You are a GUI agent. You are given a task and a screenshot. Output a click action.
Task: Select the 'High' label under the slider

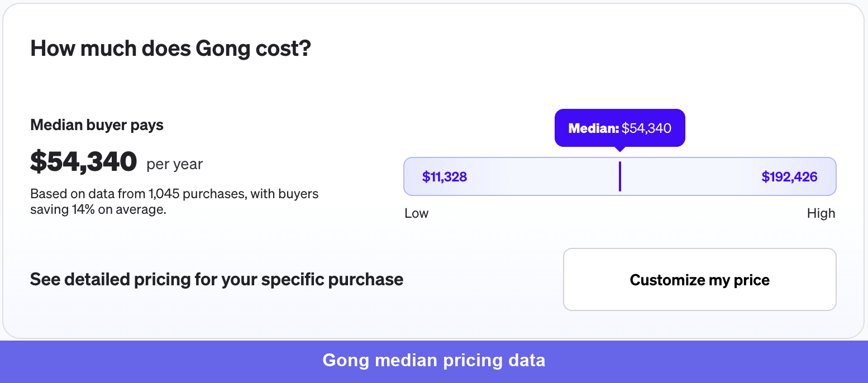[821, 213]
